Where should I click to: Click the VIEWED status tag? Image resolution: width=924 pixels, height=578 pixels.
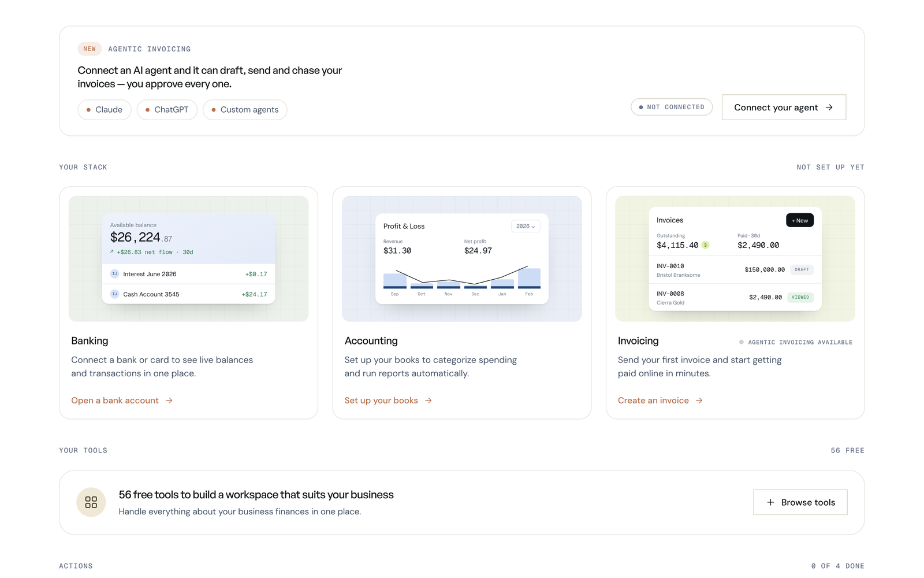[x=800, y=298]
